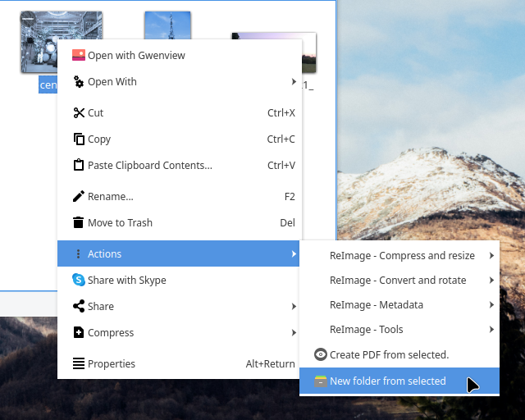Expand ReImage Compress and resize arrow
This screenshot has height=420, width=525.
coord(491,256)
